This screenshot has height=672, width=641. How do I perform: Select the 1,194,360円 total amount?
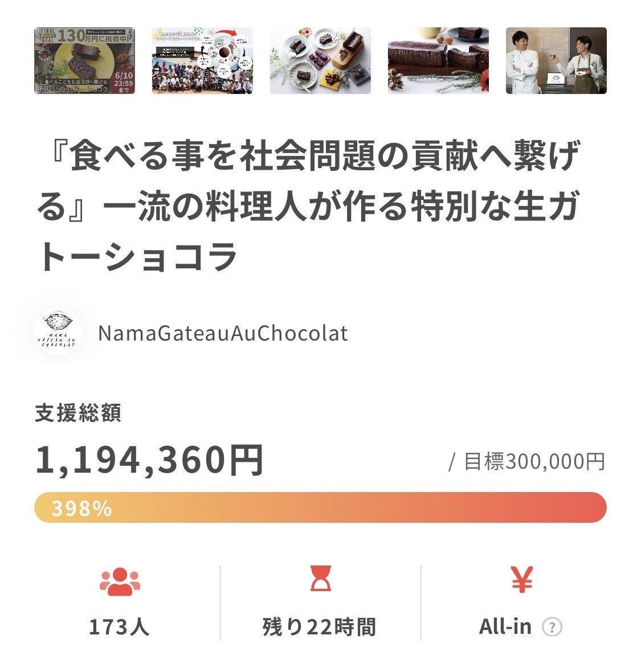click(149, 460)
